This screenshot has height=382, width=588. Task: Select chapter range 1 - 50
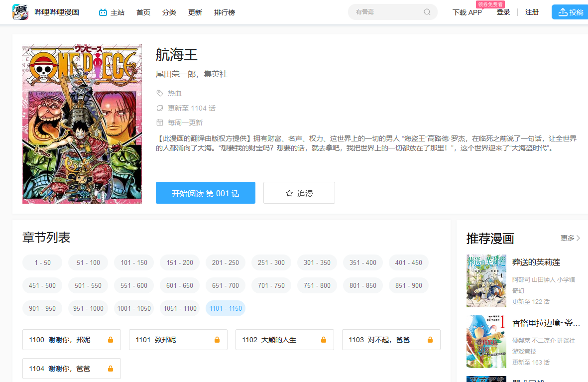click(42, 262)
